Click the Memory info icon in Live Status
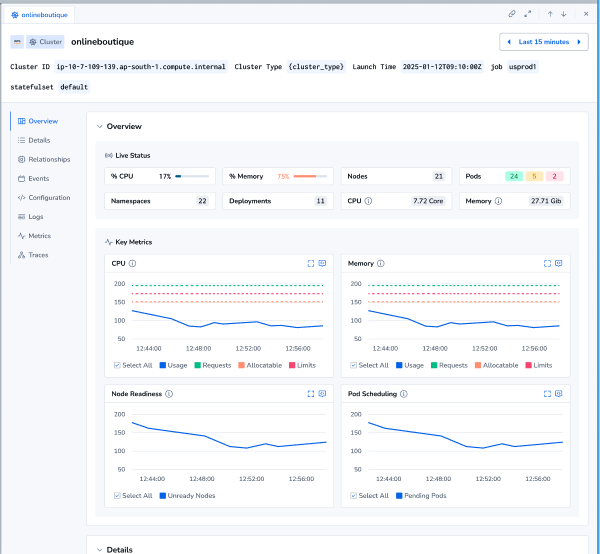Image resolution: width=600 pixels, height=554 pixels. click(498, 201)
